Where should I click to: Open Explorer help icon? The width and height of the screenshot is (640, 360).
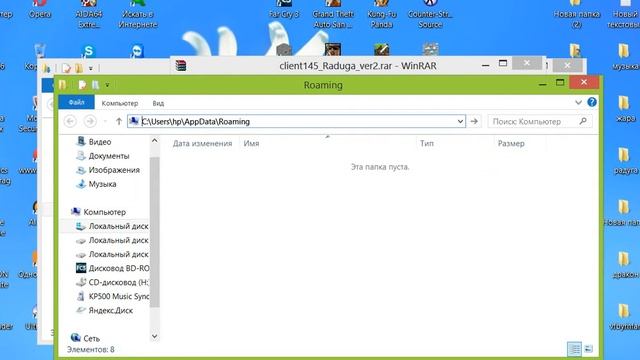click(x=592, y=102)
